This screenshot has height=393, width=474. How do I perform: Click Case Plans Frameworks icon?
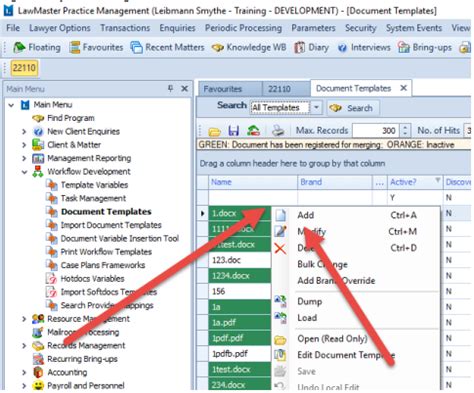click(51, 265)
